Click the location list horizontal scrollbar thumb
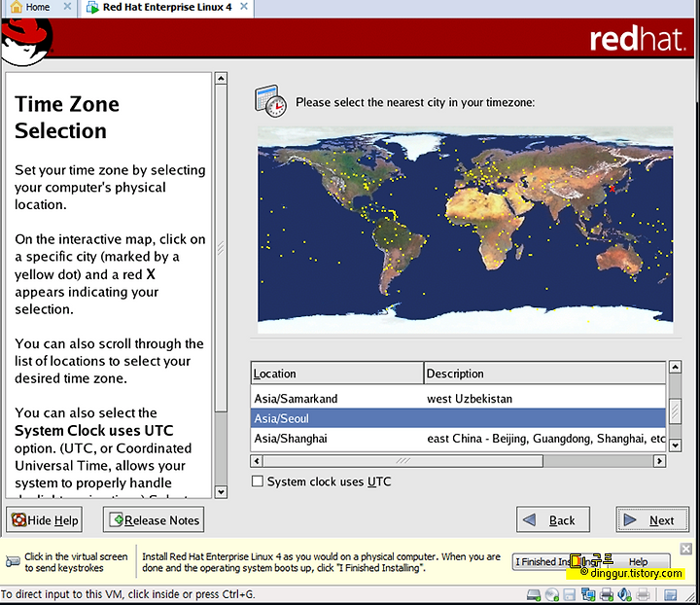Image resolution: width=700 pixels, height=605 pixels. pyautogui.click(x=403, y=461)
